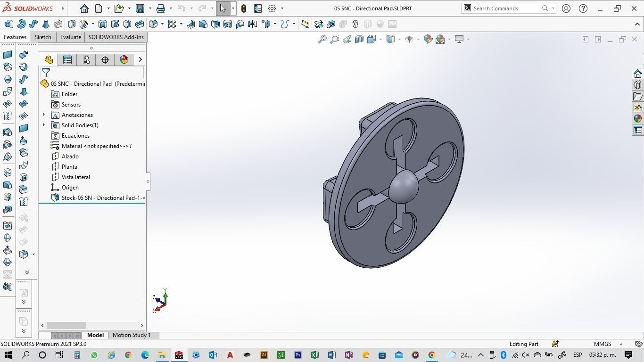Image resolution: width=644 pixels, height=362 pixels.
Task: Open Custom Properties in the task pane
Action: point(638,130)
